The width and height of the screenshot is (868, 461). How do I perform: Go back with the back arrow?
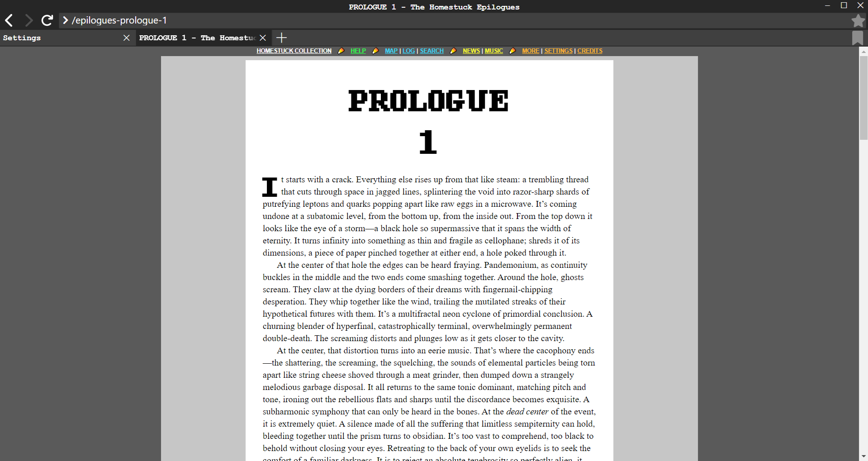[9, 20]
